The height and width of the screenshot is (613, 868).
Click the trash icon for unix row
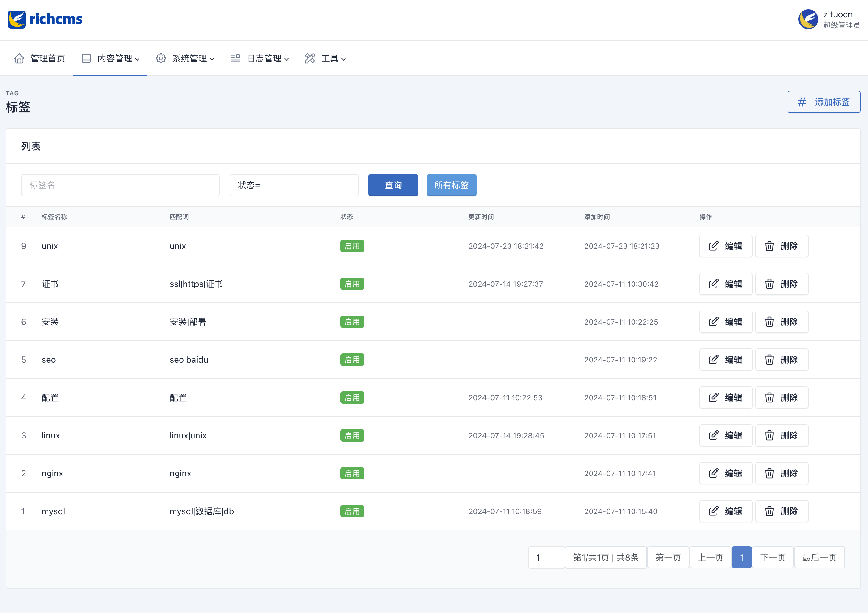tap(769, 246)
